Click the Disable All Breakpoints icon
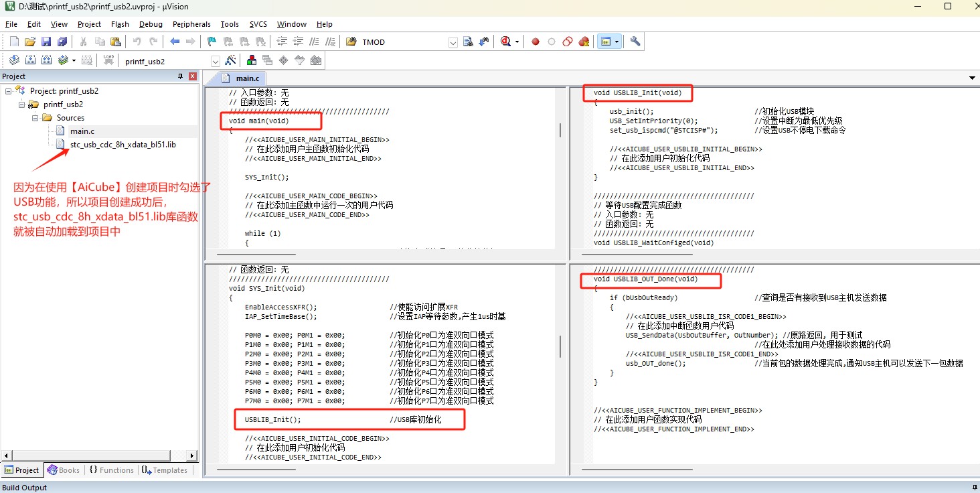Viewport: 980px width, 493px height. point(568,42)
